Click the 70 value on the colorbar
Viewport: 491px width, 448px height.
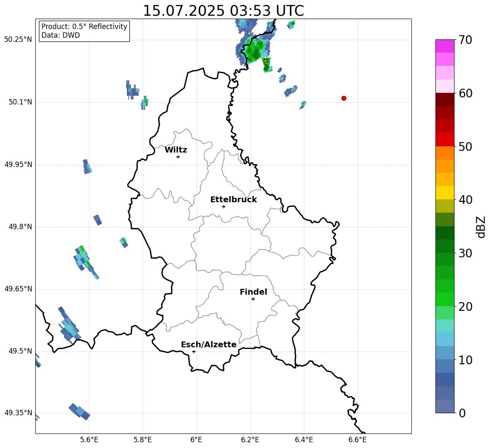tap(465, 40)
